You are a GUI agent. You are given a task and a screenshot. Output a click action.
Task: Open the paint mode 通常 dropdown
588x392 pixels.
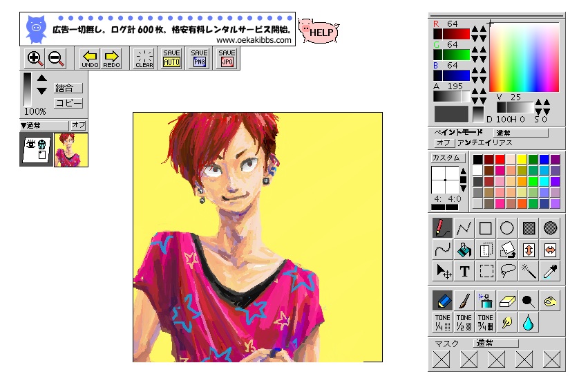522,132
